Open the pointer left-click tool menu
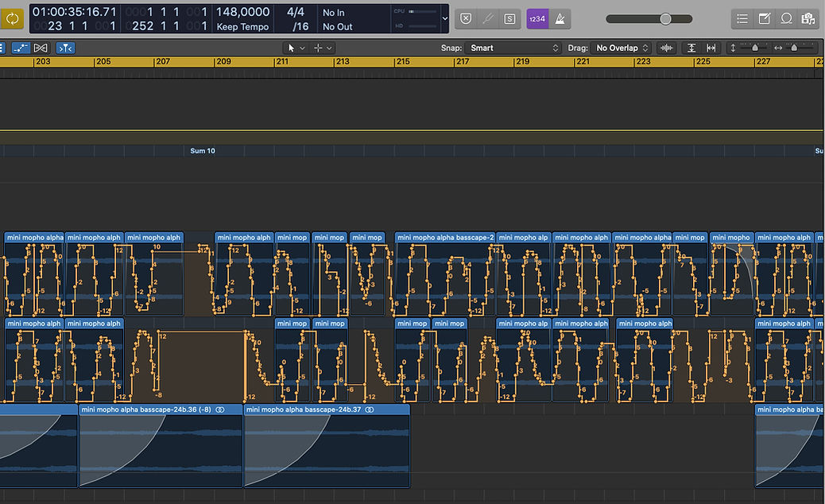This screenshot has height=504, width=825. [x=302, y=48]
